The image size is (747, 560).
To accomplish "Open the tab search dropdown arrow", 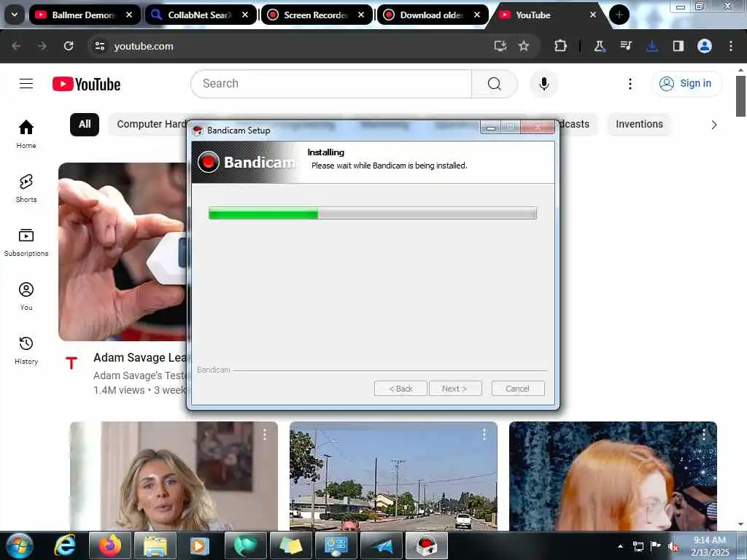I will [15, 15].
